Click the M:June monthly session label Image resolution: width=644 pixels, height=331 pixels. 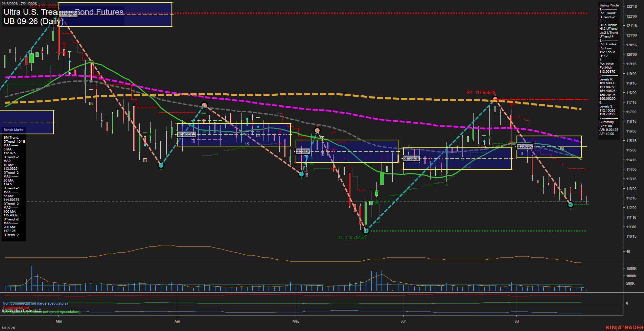tap(412, 158)
